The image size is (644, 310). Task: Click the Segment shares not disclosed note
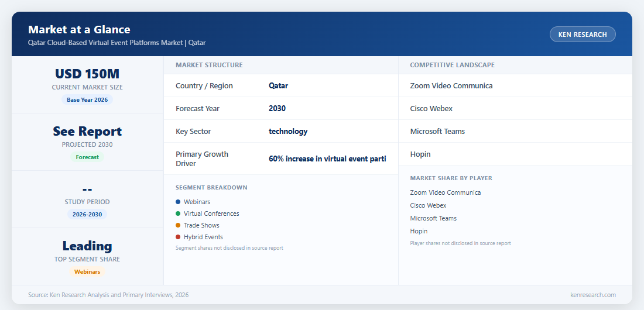(x=229, y=248)
